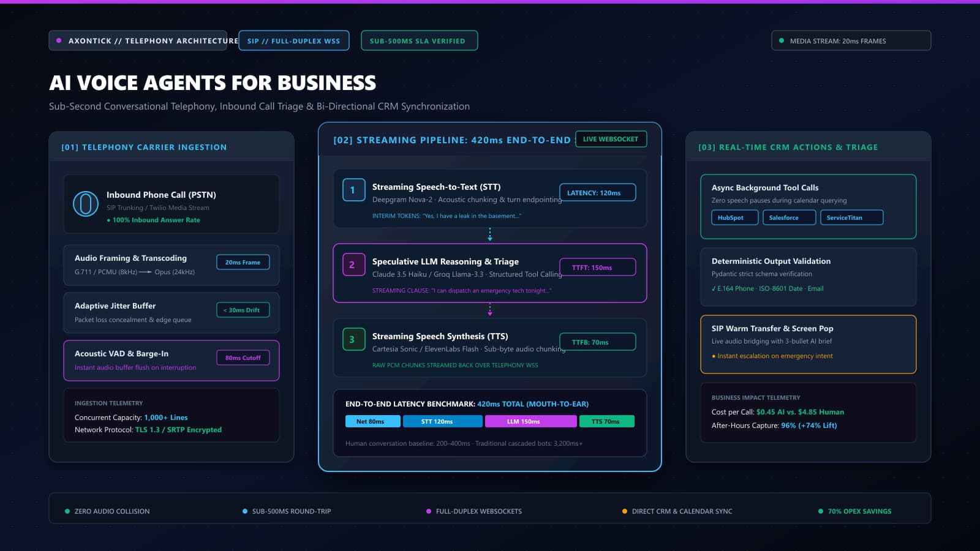Screen dimensions: 980x551
Task: Select the HubSpot integration chip
Action: click(x=734, y=217)
